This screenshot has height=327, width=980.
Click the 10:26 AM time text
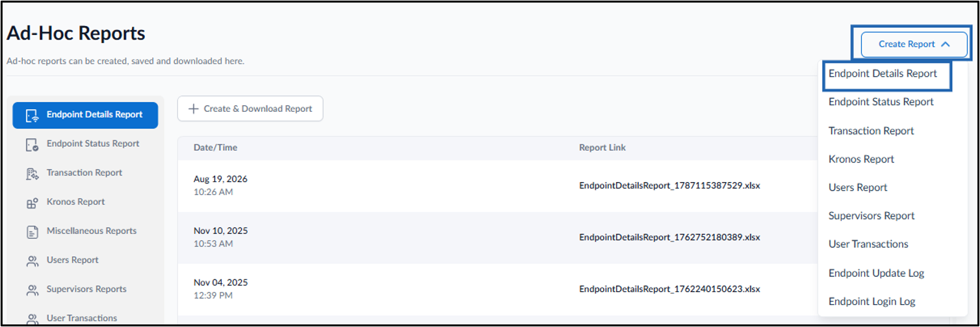point(213,192)
